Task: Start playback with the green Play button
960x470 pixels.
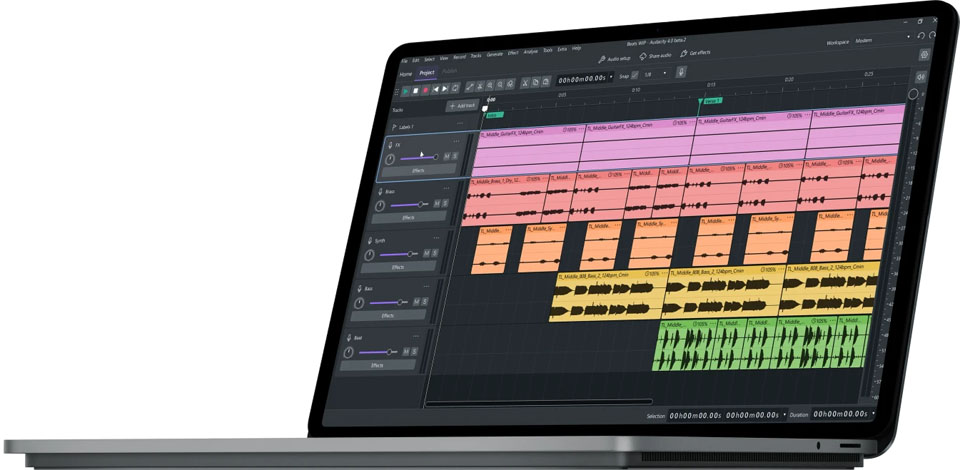Action: pos(406,90)
